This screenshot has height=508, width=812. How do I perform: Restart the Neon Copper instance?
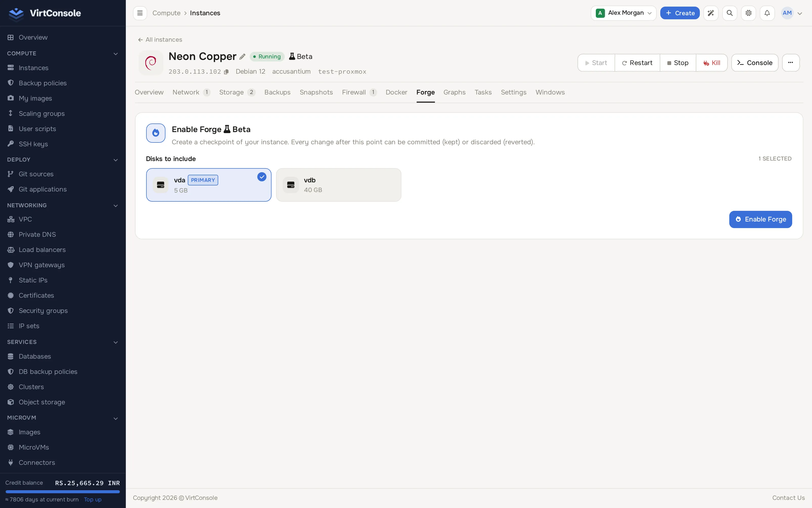pos(637,63)
